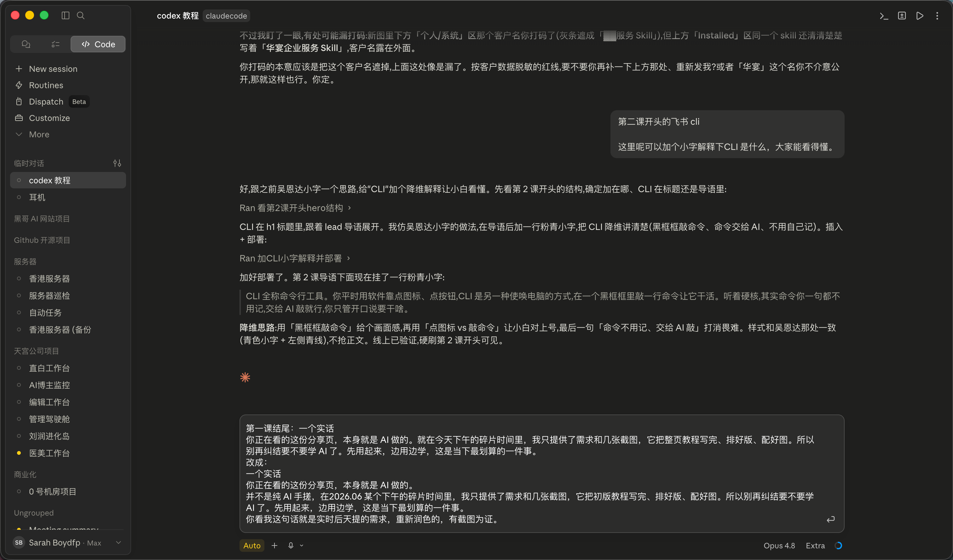Viewport: 953px width, 560px height.
Task: Click the Extra effort setting
Action: [x=815, y=546]
